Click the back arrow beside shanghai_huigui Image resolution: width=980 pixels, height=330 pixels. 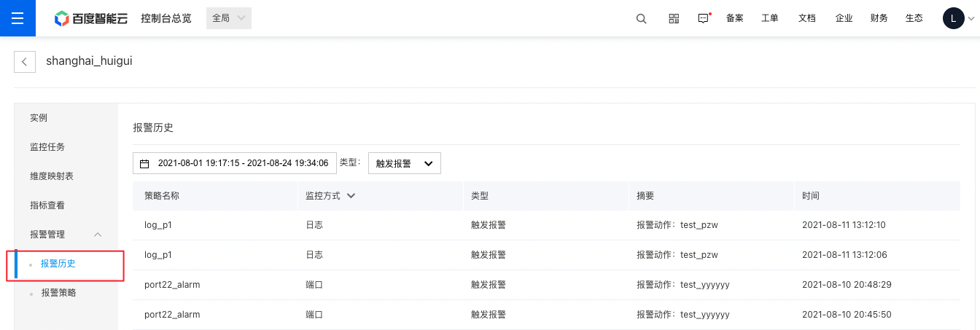[x=25, y=62]
